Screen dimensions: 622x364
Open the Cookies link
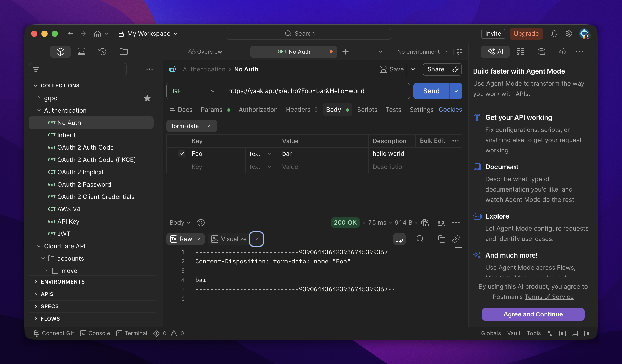point(450,110)
